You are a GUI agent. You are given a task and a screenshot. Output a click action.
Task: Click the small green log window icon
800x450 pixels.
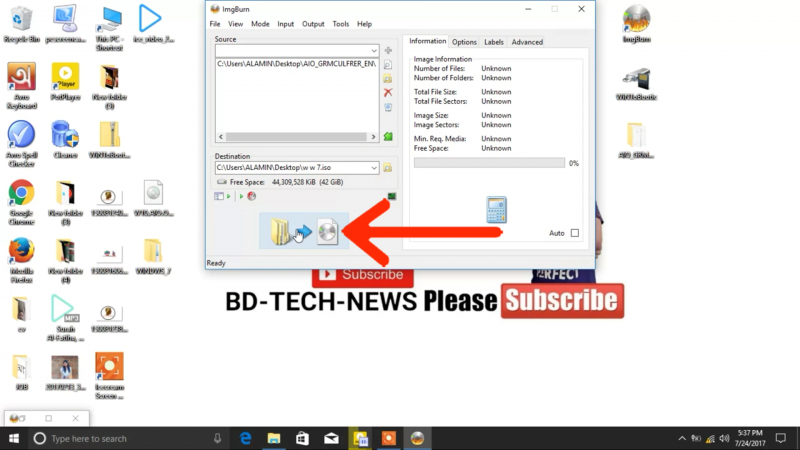coord(392,196)
